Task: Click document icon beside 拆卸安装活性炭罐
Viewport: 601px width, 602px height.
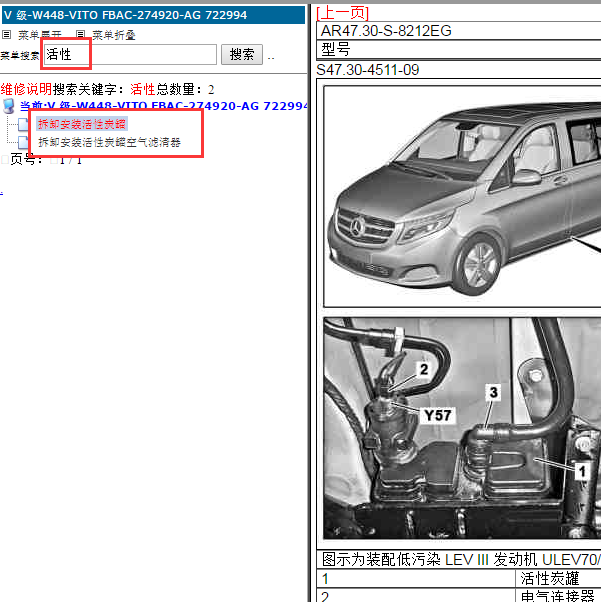Action: pyautogui.click(x=23, y=124)
